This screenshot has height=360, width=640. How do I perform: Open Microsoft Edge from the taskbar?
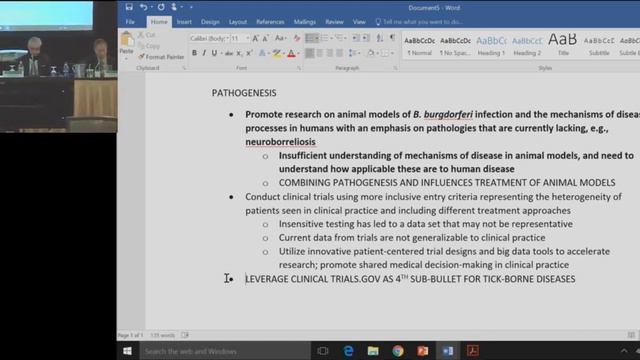pos(348,351)
